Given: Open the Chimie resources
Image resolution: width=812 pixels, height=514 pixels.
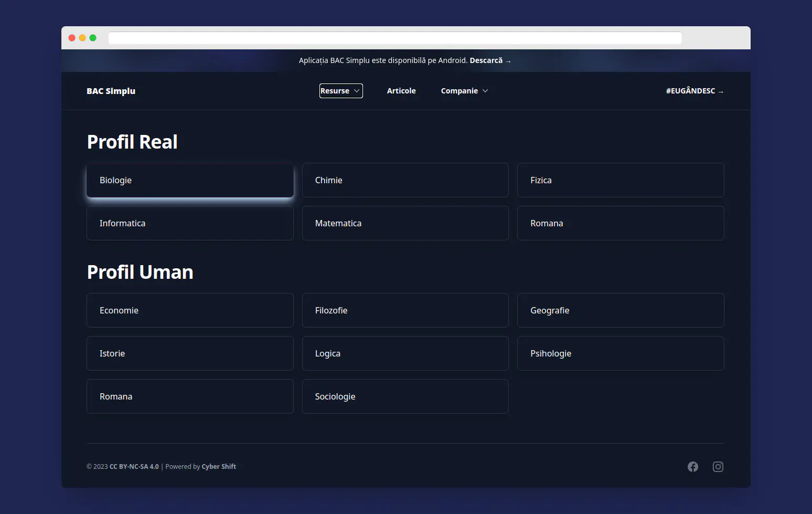Looking at the screenshot, I should [405, 180].
